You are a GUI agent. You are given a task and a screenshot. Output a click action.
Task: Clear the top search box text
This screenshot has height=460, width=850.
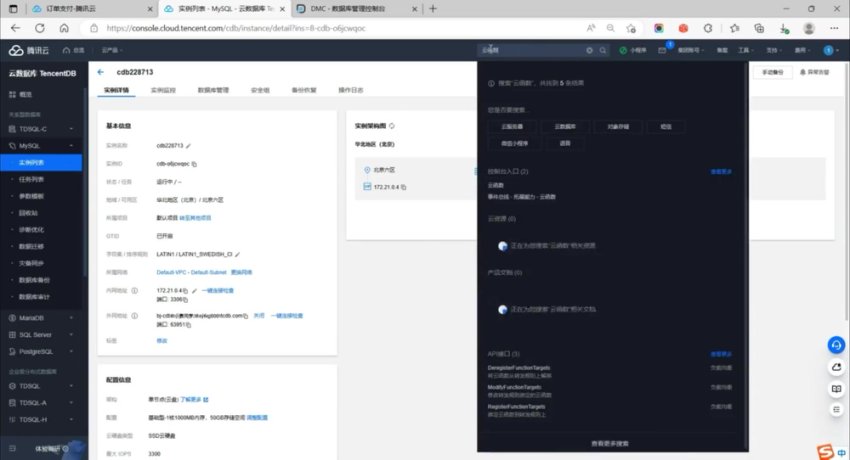[x=589, y=50]
